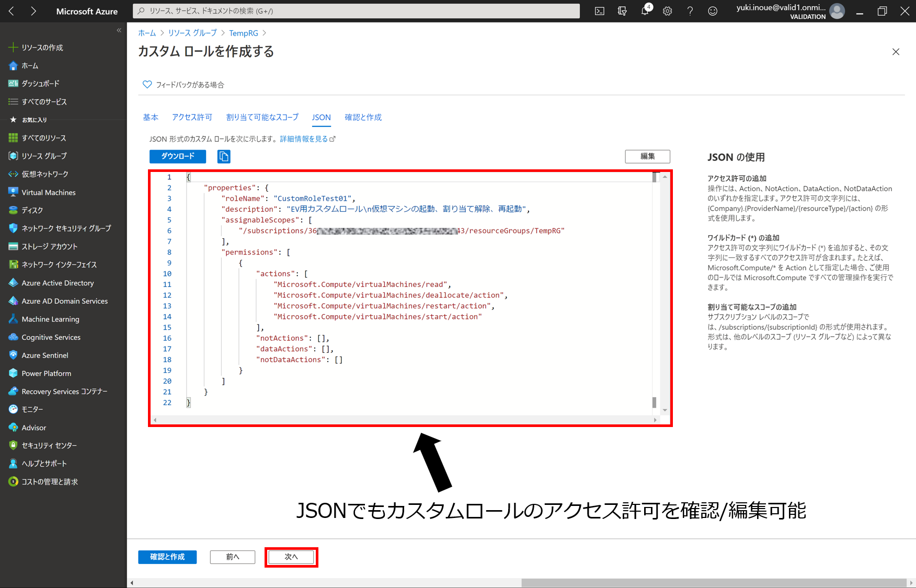Click the 編集 button

coord(647,156)
